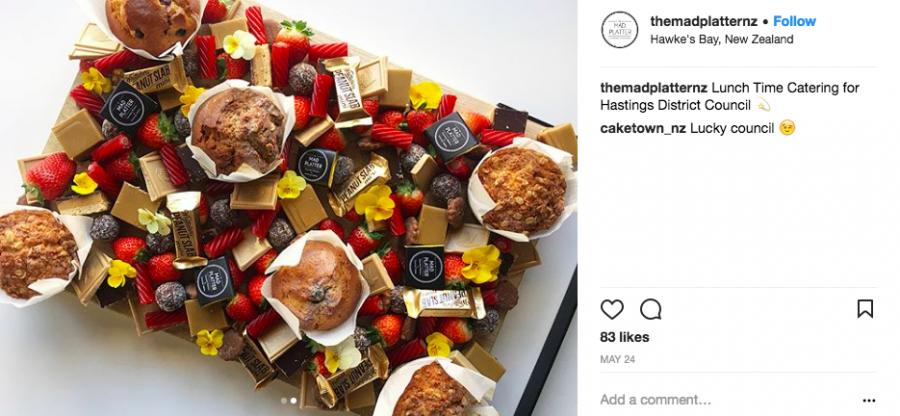Open the MAY 24 post date
This screenshot has height=416, width=900.
click(x=618, y=360)
